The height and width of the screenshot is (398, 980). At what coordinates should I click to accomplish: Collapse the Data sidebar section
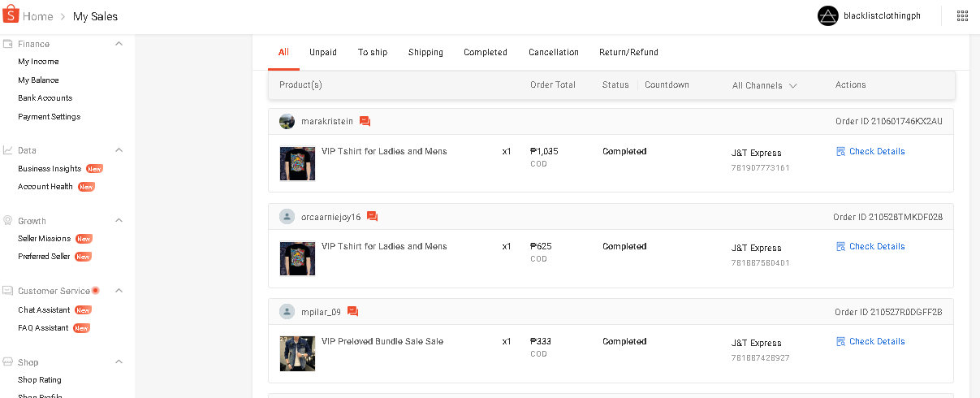click(119, 150)
